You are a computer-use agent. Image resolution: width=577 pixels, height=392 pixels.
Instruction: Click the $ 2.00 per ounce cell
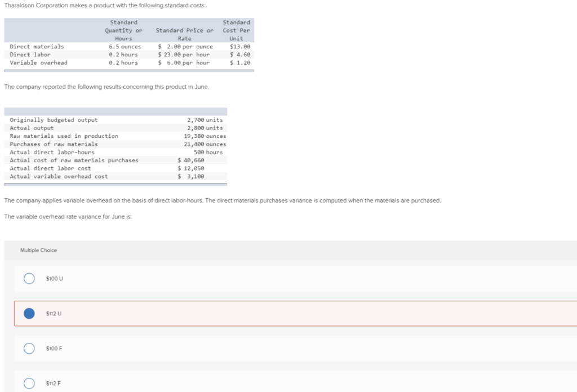point(185,46)
